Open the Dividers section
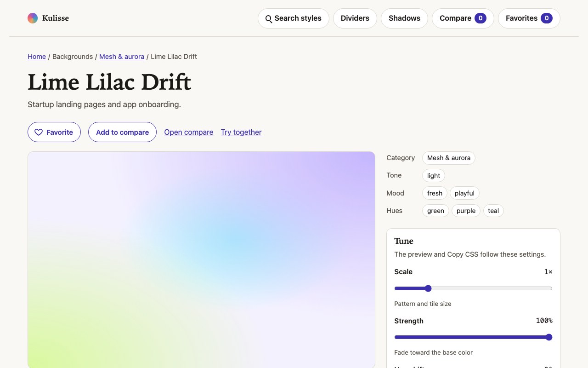 tap(355, 18)
